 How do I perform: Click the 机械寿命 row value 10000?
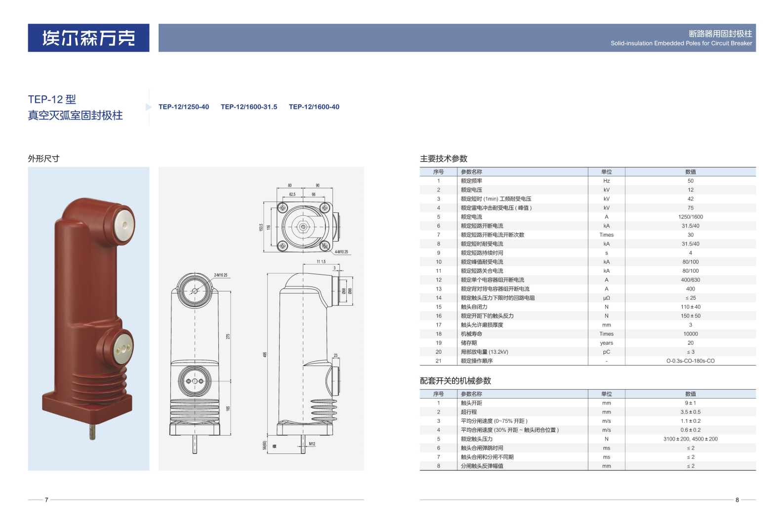pos(690,334)
